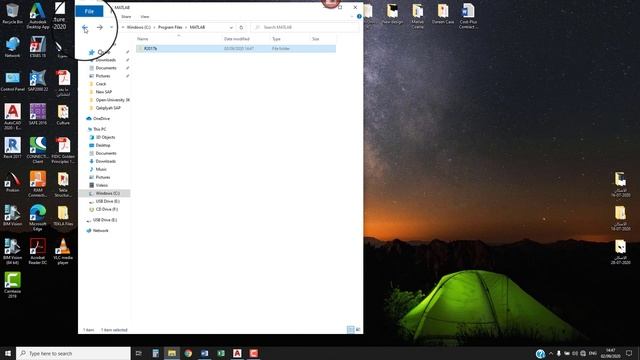The height and width of the screenshot is (360, 640).
Task: Launch AutoCAD 2020 desktop shortcut
Action: click(x=12, y=117)
